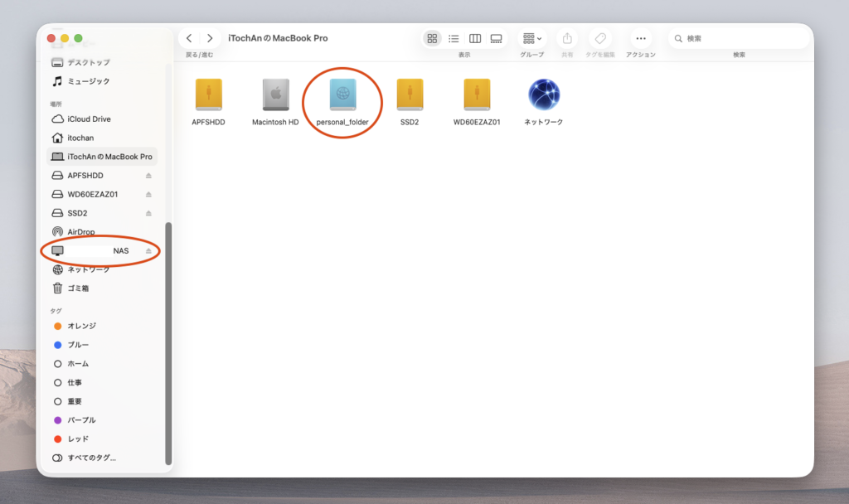Image resolution: width=849 pixels, height=504 pixels.
Task: Click the share toolbar icon
Action: [x=567, y=39]
